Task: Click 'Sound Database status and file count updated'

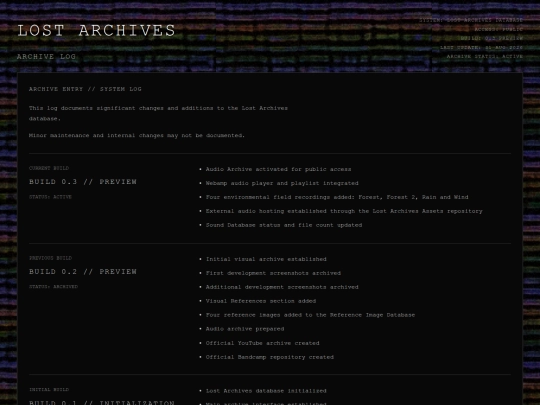Action: tap(284, 225)
